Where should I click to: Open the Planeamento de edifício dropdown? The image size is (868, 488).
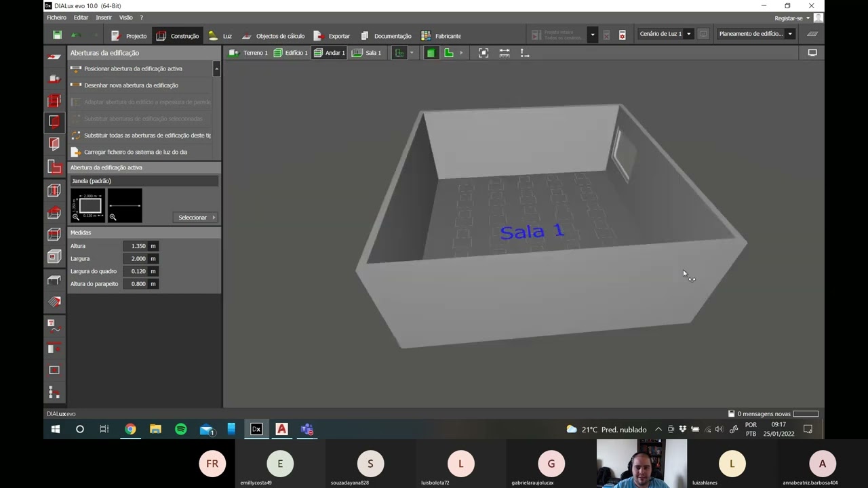point(790,34)
